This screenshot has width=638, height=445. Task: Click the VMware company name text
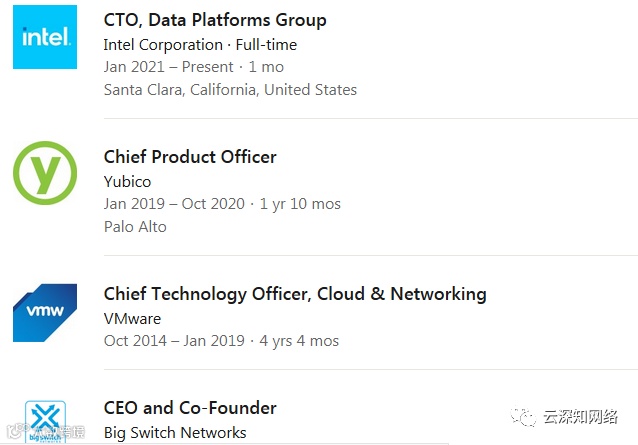click(132, 319)
